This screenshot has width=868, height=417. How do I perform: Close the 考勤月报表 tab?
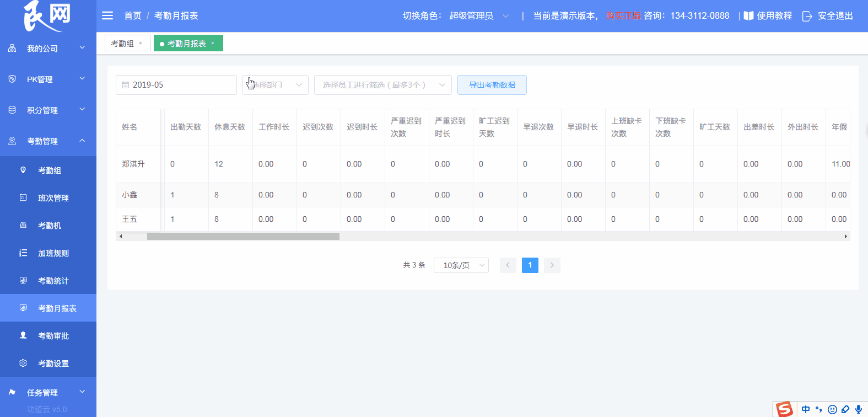213,43
